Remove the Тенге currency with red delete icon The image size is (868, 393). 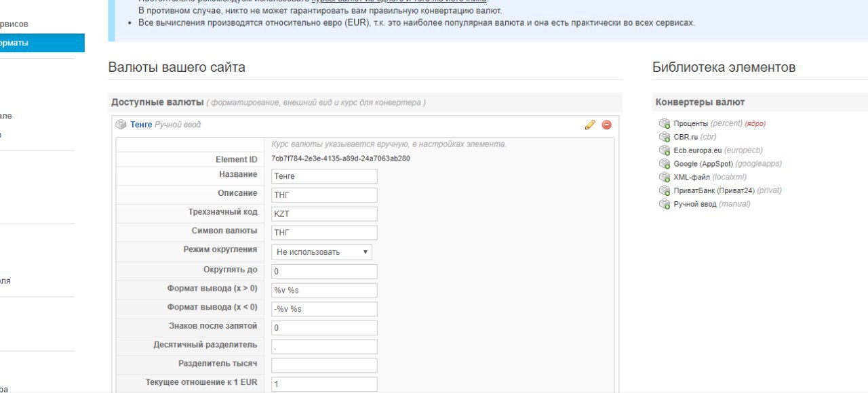pos(606,125)
